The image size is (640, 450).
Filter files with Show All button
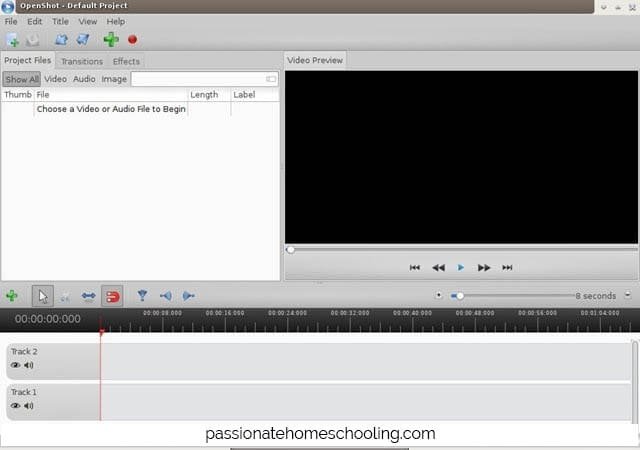click(x=22, y=79)
